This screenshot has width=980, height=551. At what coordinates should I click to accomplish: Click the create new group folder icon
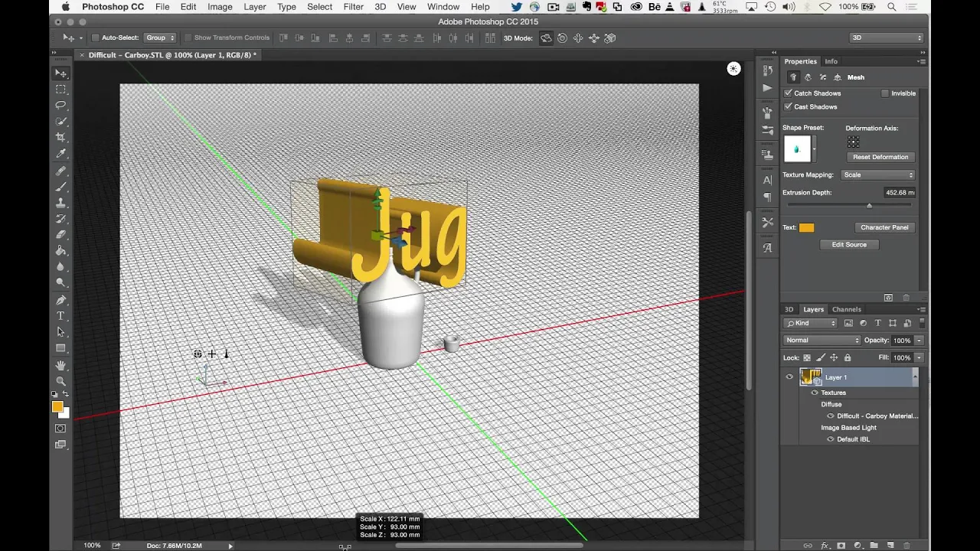coord(874,546)
